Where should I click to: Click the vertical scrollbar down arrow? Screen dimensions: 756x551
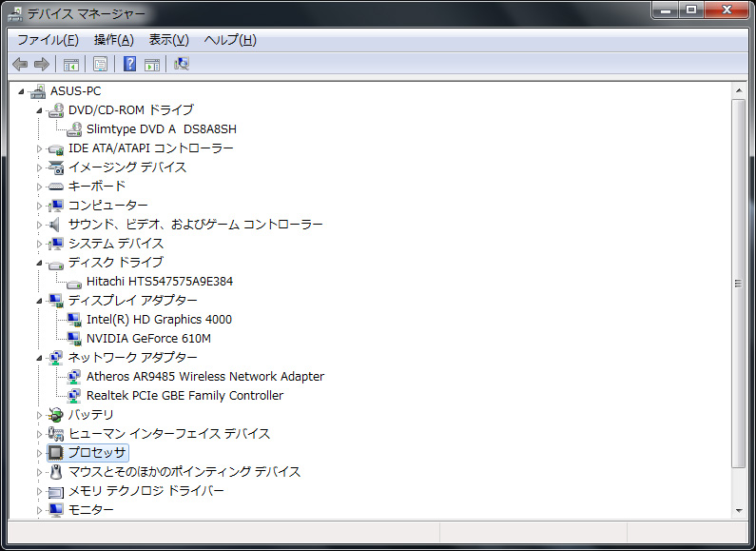coord(738,510)
